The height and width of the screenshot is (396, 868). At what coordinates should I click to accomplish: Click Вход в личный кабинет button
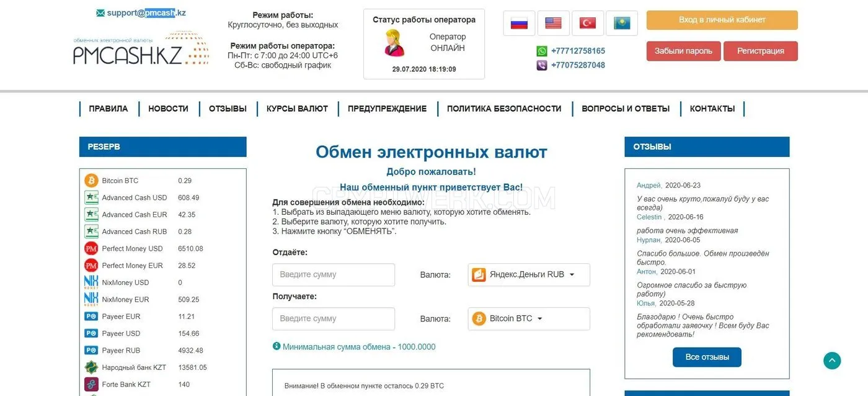722,20
